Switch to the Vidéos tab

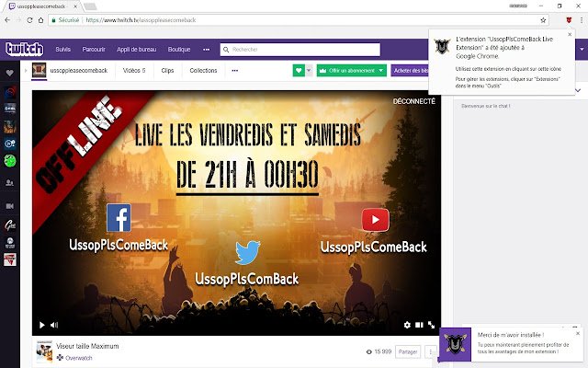tap(134, 71)
